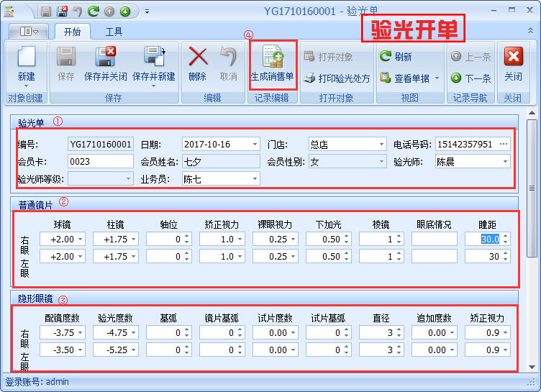Open the 验光师 optometrist dropdown
This screenshot has height=392, width=541.
[x=505, y=162]
